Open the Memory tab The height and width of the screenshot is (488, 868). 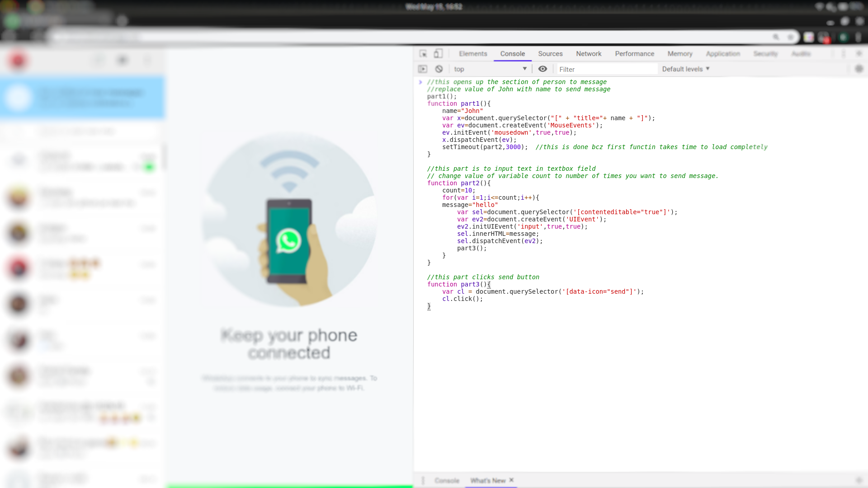(x=680, y=54)
